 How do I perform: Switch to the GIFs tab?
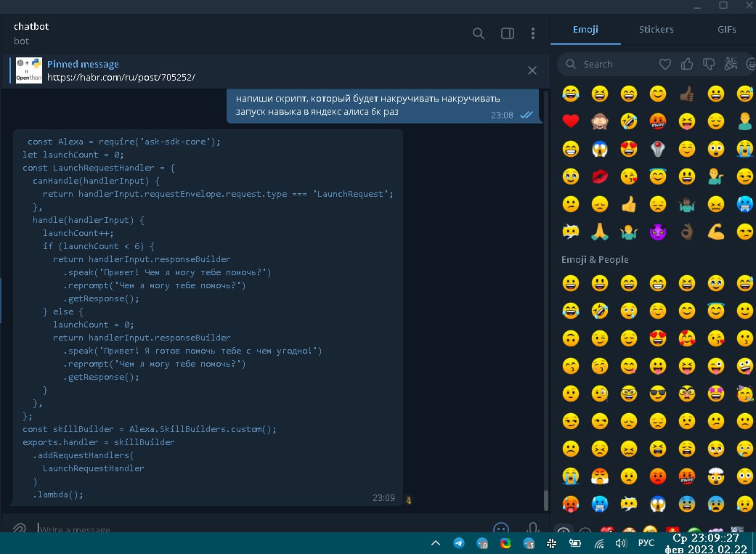click(x=726, y=30)
